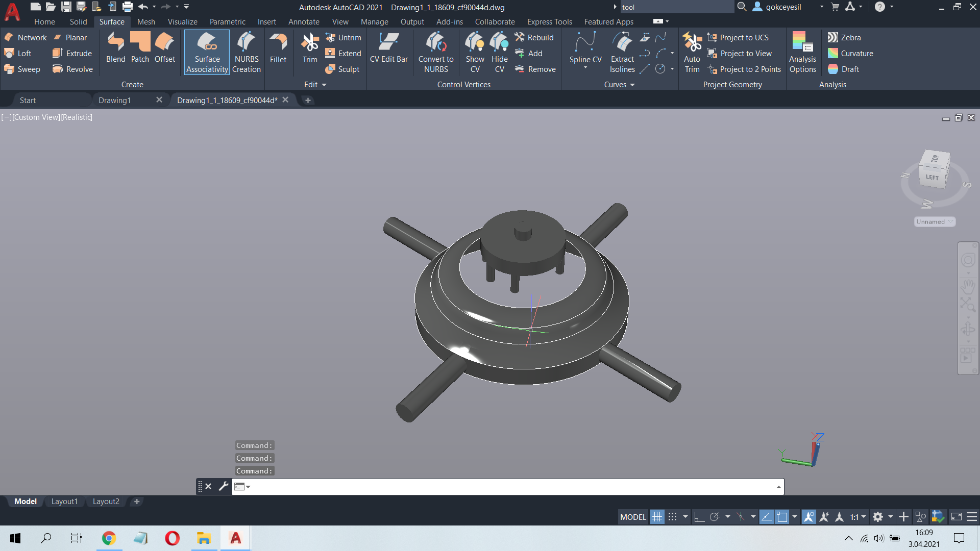Switch to Layout1 tab
The height and width of the screenshot is (551, 980).
click(64, 502)
